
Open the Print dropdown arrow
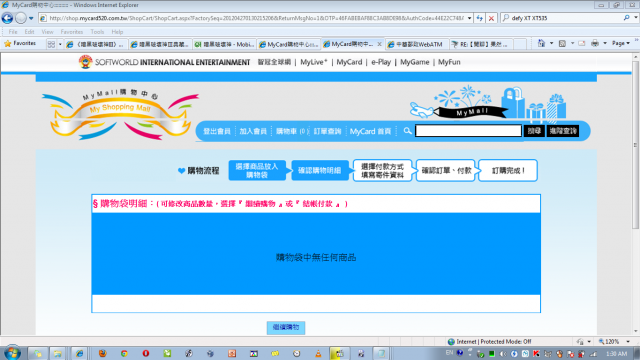pyautogui.click(x=605, y=43)
